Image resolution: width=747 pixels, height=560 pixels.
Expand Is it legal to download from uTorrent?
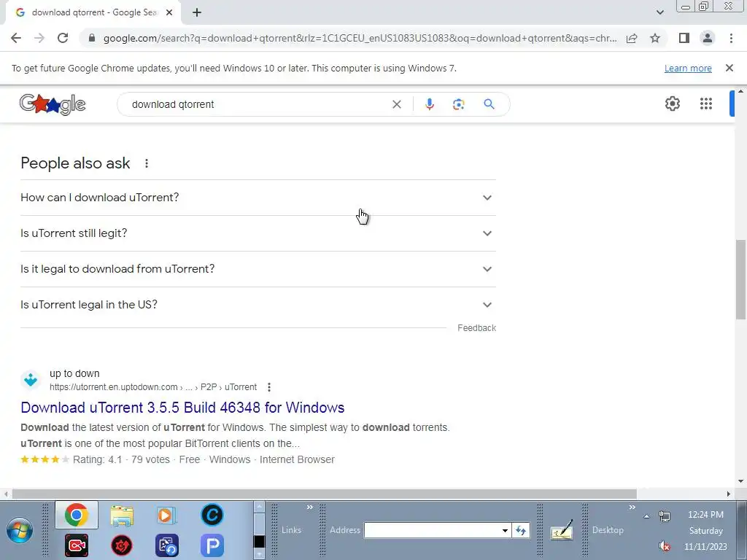(258, 269)
